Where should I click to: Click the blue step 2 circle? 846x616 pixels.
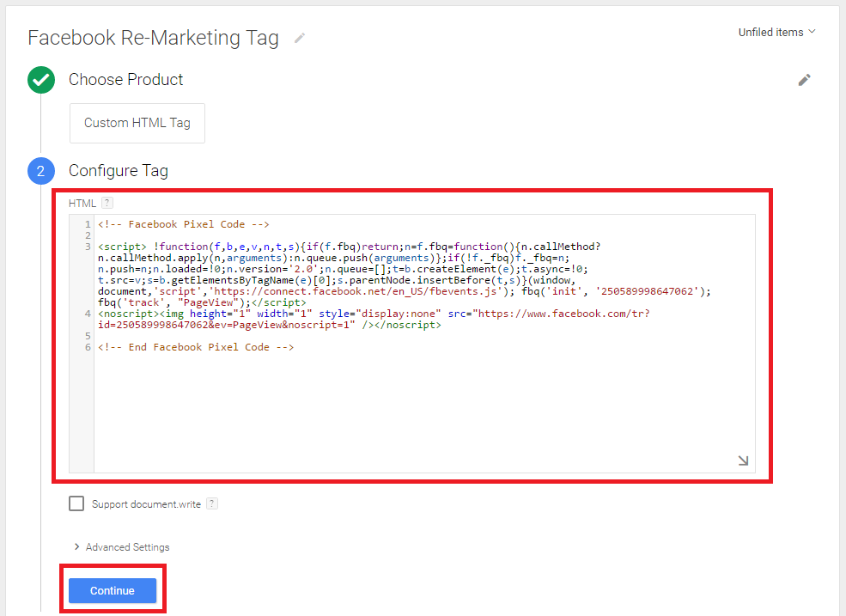41,171
